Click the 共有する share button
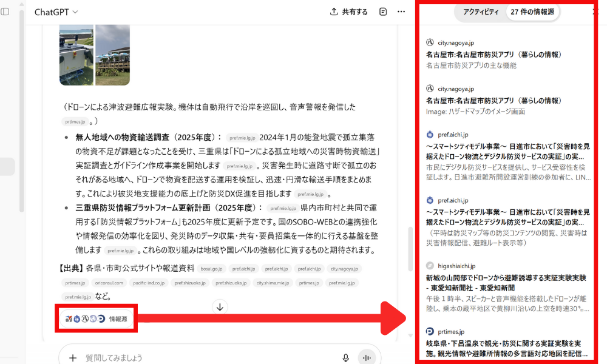The height and width of the screenshot is (364, 607). click(349, 12)
